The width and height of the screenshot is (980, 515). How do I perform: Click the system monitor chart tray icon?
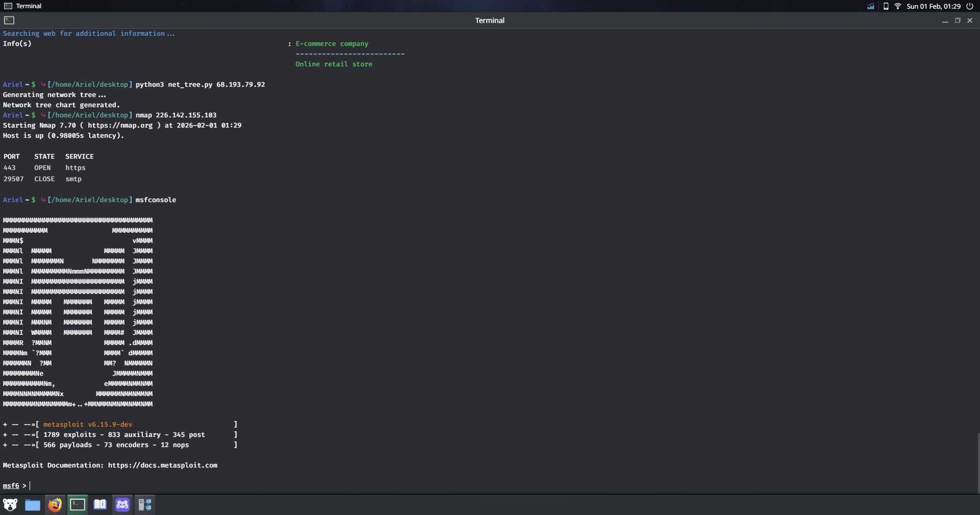pos(871,6)
